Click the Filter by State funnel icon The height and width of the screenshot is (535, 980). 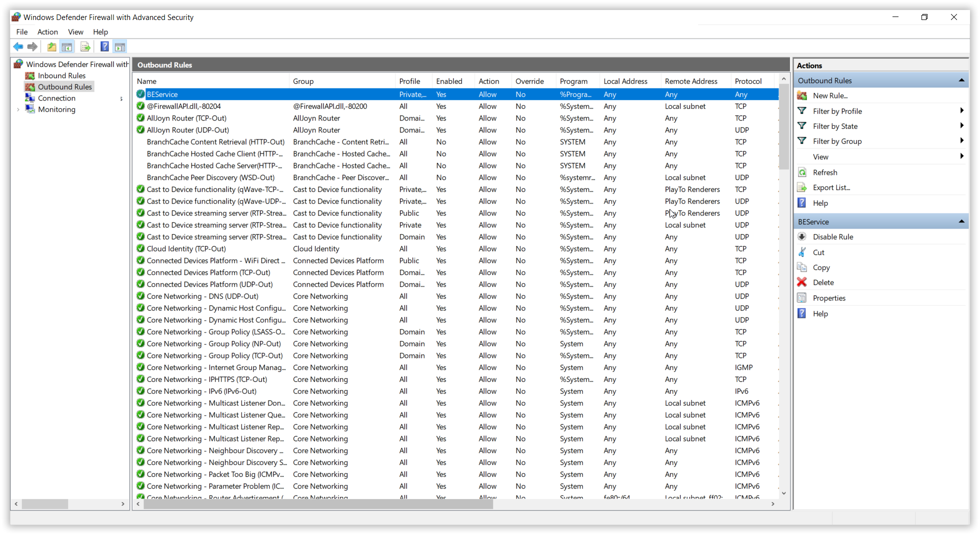point(802,126)
